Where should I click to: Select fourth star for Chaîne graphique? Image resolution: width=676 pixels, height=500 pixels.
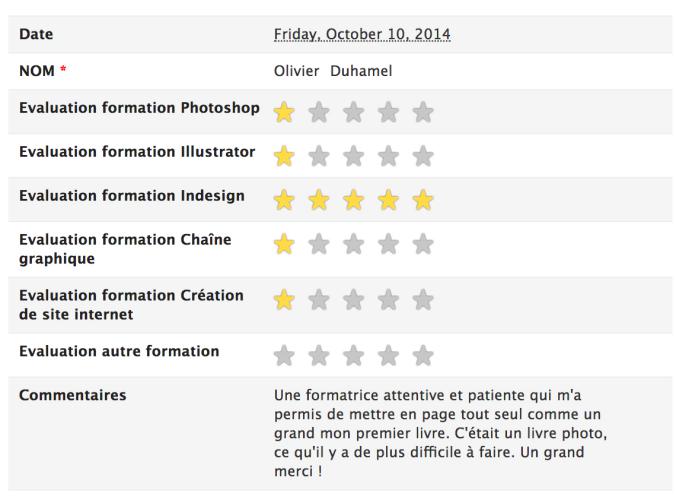(x=388, y=244)
